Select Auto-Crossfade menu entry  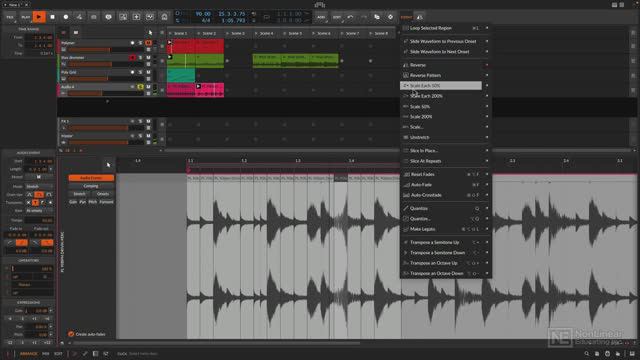(446, 195)
